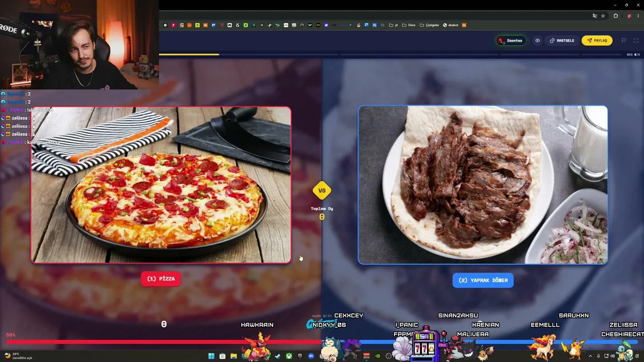Image resolution: width=644 pixels, height=362 pixels.
Task: Open Xbox app from taskbar
Action: 289,356
